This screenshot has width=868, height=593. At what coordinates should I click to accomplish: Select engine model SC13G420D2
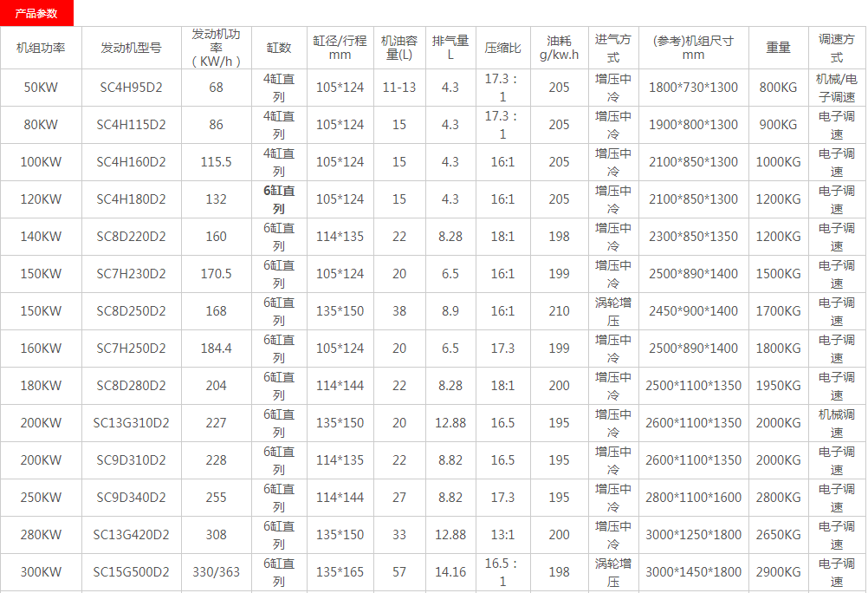pyautogui.click(x=131, y=534)
